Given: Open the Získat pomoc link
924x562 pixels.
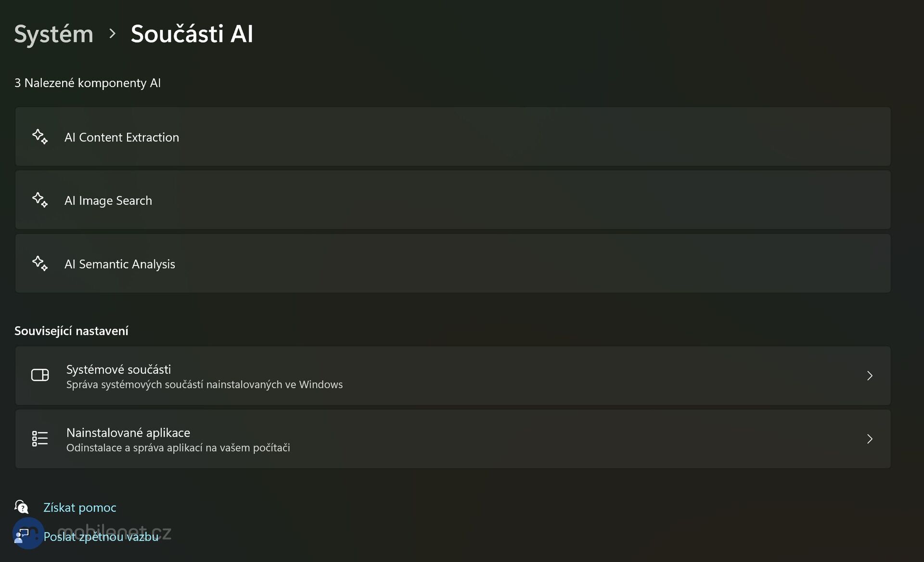Looking at the screenshot, I should click(80, 507).
